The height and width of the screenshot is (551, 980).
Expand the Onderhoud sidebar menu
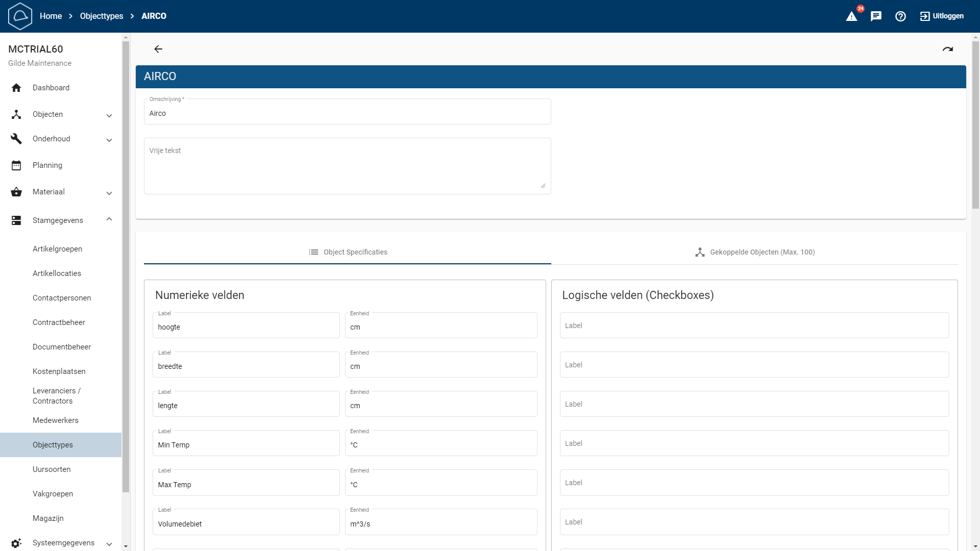[x=109, y=140]
